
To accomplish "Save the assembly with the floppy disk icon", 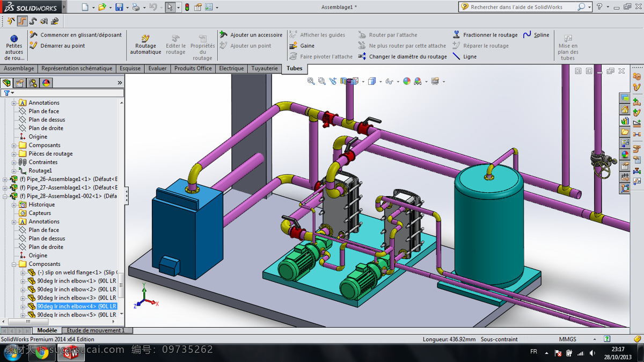I will (119, 7).
